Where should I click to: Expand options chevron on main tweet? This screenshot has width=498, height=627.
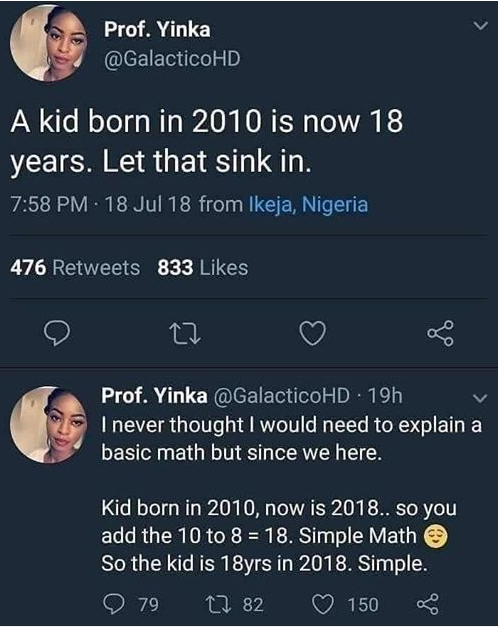coord(480,26)
